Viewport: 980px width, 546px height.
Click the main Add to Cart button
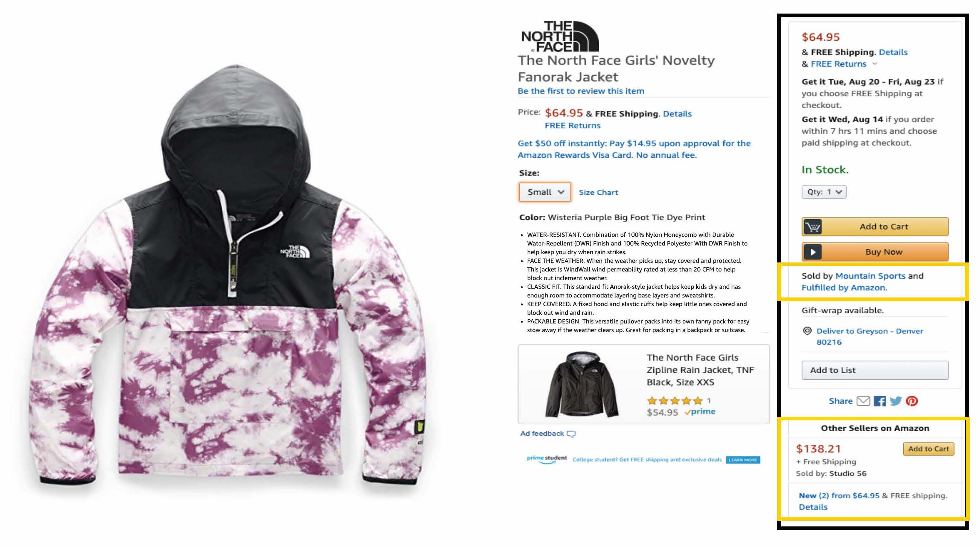(875, 227)
